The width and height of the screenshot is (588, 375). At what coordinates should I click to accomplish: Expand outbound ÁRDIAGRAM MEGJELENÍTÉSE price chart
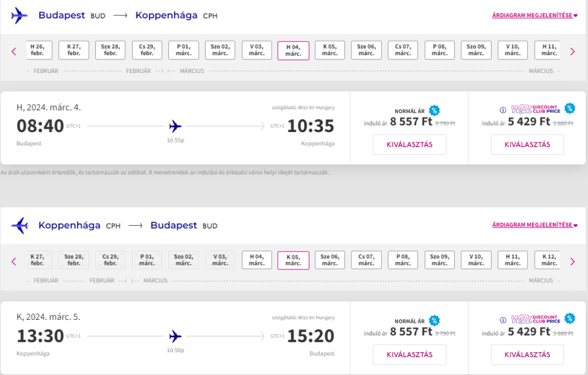[x=535, y=16]
